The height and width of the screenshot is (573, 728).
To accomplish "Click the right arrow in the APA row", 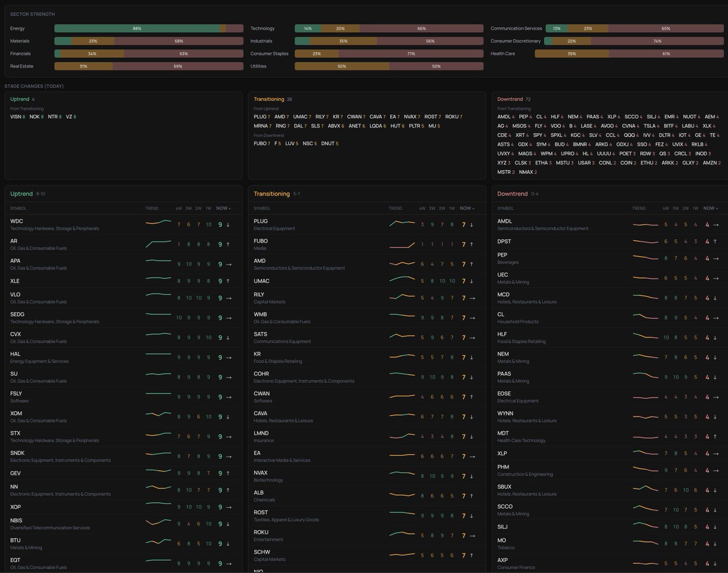I will coord(228,264).
